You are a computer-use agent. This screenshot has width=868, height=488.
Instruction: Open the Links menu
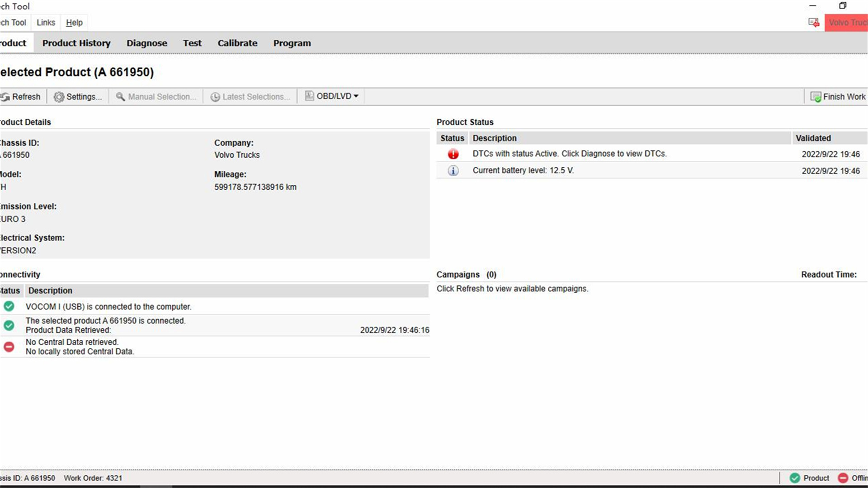point(46,23)
